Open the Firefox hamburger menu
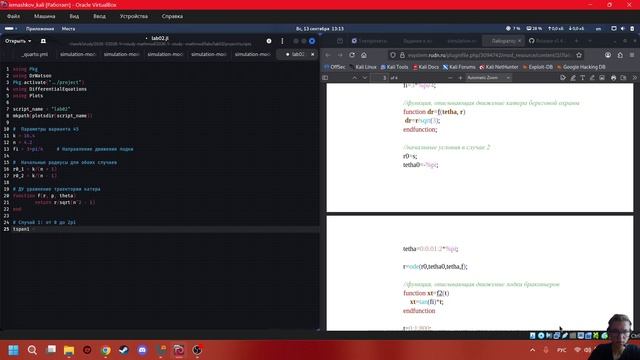The width and height of the screenshot is (640, 360). tap(632, 55)
